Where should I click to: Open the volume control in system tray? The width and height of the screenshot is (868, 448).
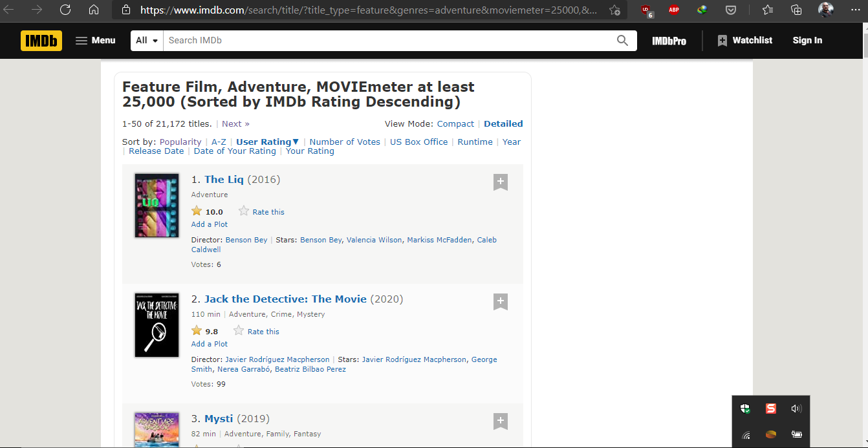pyautogui.click(x=796, y=408)
